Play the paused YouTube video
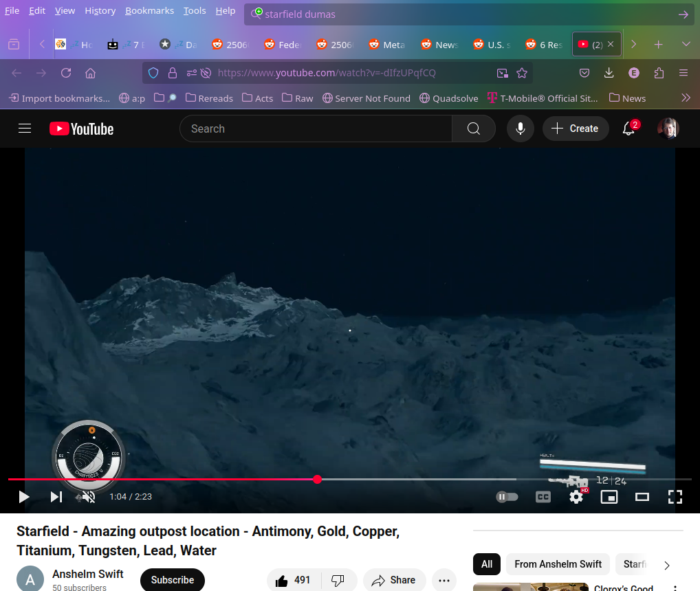 (24, 497)
